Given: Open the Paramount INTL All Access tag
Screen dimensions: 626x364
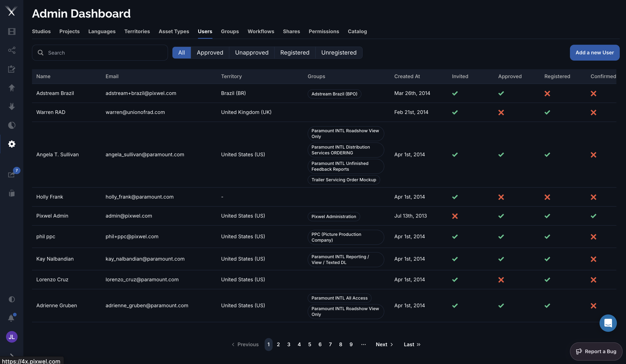Looking at the screenshot, I should (x=339, y=298).
